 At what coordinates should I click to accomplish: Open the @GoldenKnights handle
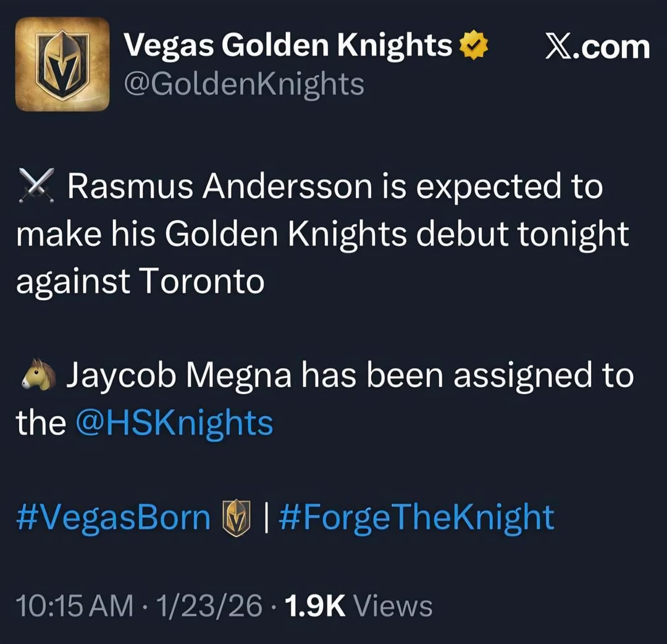(x=244, y=84)
